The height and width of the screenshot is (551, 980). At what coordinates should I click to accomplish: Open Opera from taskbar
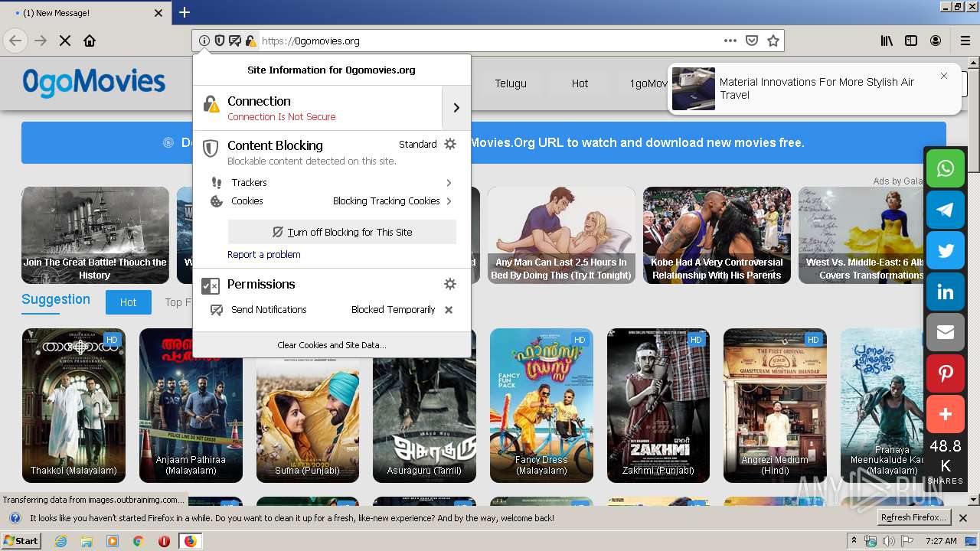(x=164, y=541)
